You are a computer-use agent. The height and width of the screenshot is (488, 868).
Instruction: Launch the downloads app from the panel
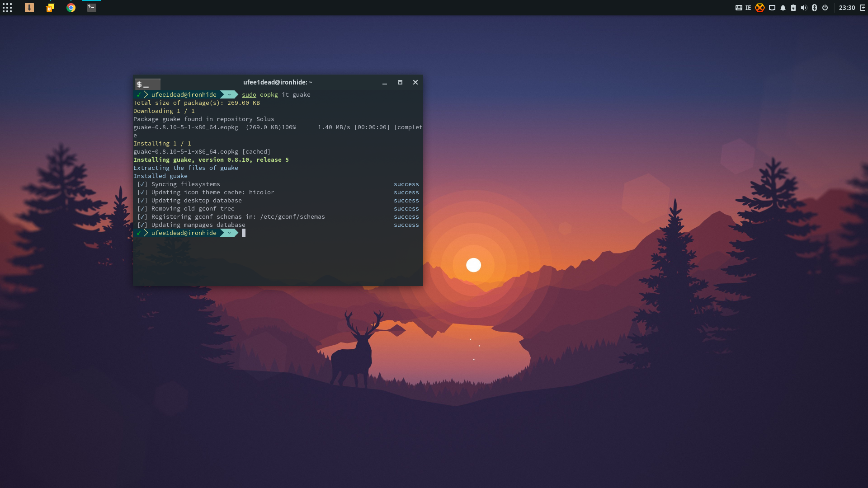29,8
